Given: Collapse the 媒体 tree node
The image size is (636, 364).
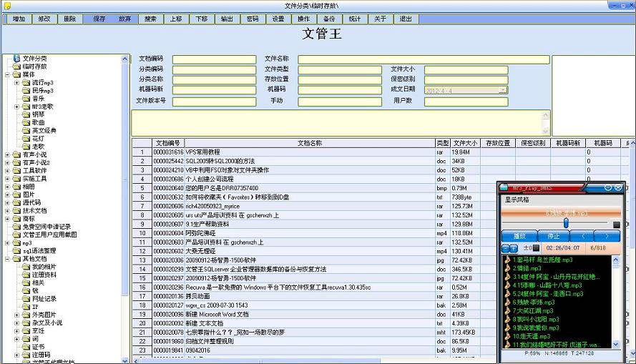Looking at the screenshot, I should pyautogui.click(x=7, y=74).
